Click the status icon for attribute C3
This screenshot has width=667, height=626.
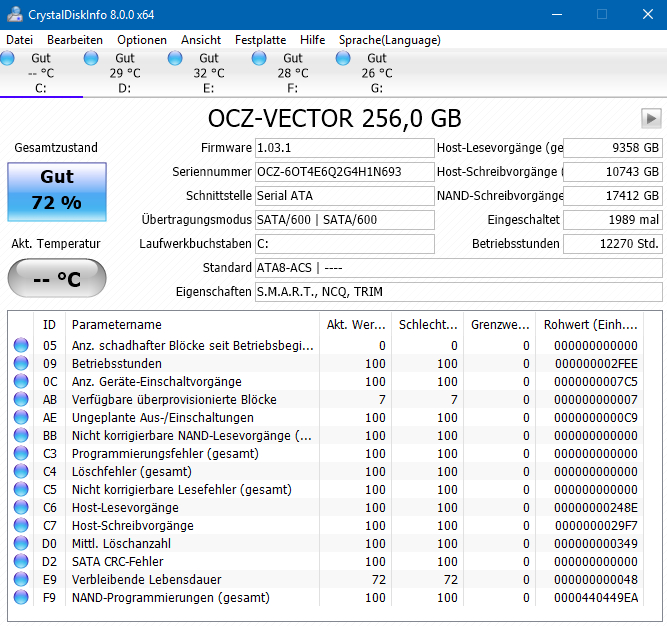tap(21, 453)
